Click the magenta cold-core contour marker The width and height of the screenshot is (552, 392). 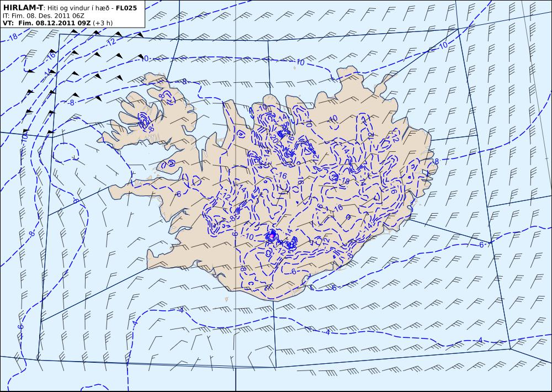coord(272,235)
